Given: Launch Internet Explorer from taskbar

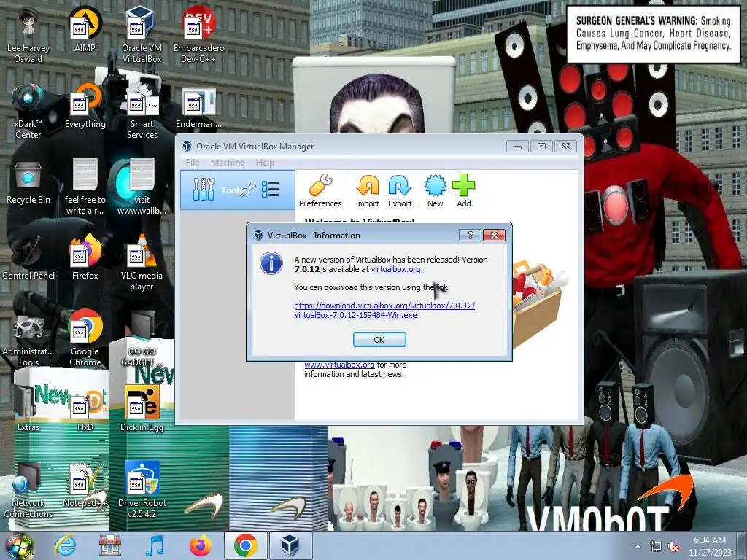Looking at the screenshot, I should (64, 545).
